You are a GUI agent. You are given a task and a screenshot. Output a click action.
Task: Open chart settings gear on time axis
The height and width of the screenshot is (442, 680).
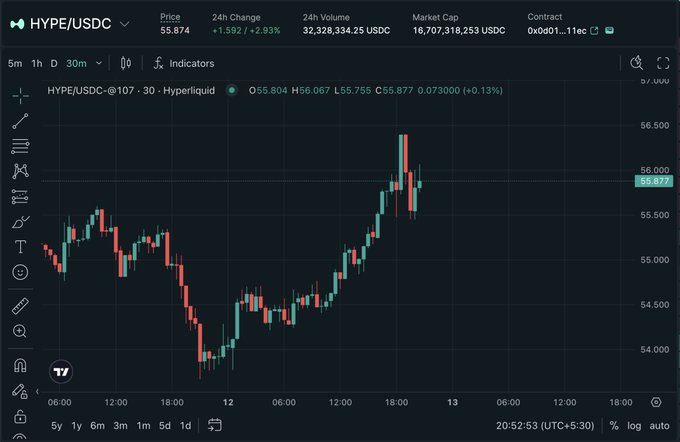[656, 402]
